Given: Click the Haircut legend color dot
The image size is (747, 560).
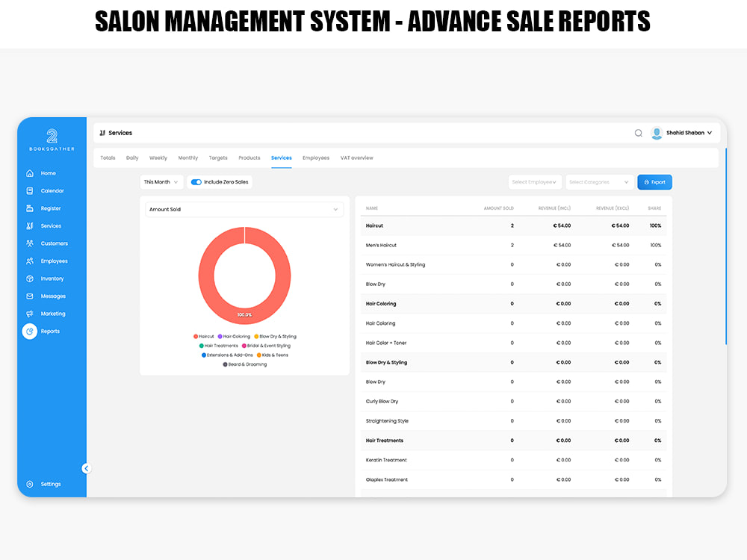Looking at the screenshot, I should 195,337.
